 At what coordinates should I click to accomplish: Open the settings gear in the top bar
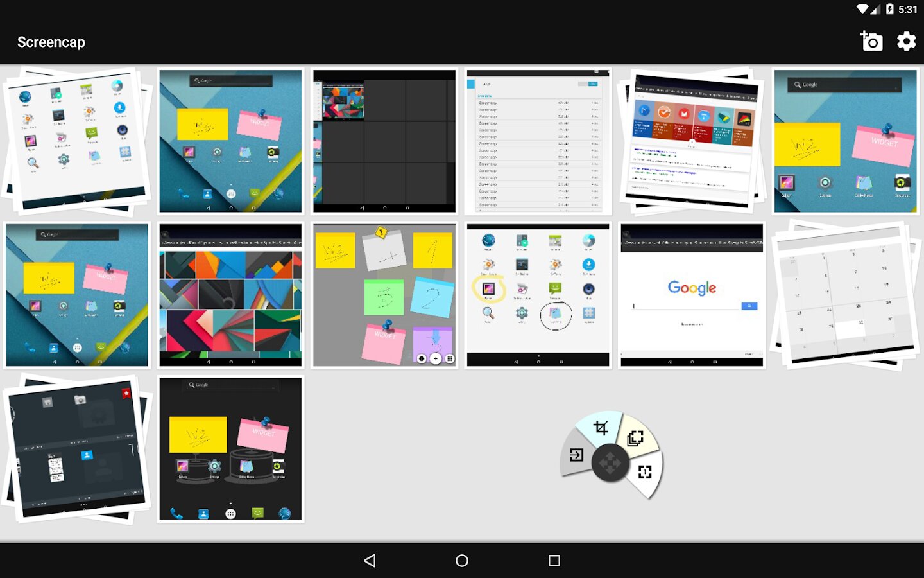(x=906, y=42)
